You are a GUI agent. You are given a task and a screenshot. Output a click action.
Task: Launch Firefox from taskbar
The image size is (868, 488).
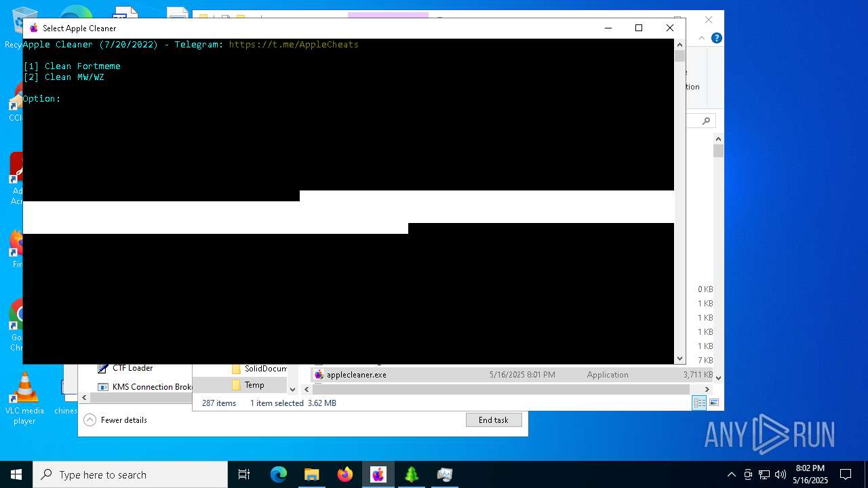[x=344, y=474]
